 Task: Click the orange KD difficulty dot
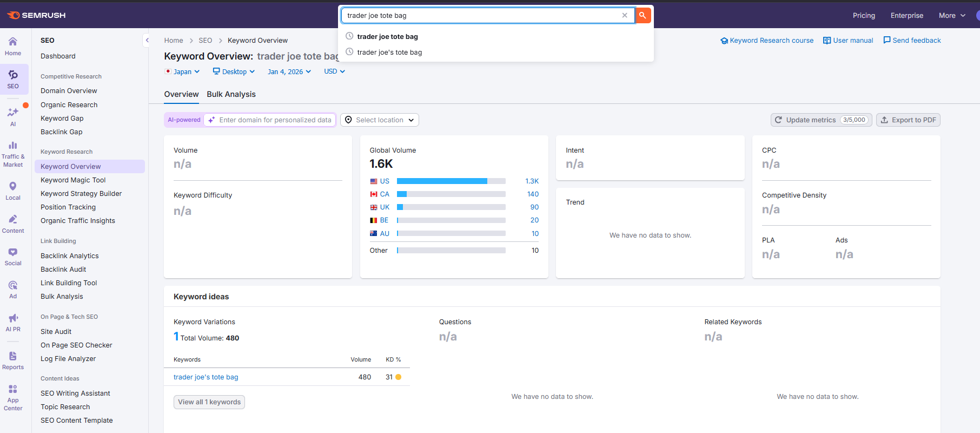point(399,377)
